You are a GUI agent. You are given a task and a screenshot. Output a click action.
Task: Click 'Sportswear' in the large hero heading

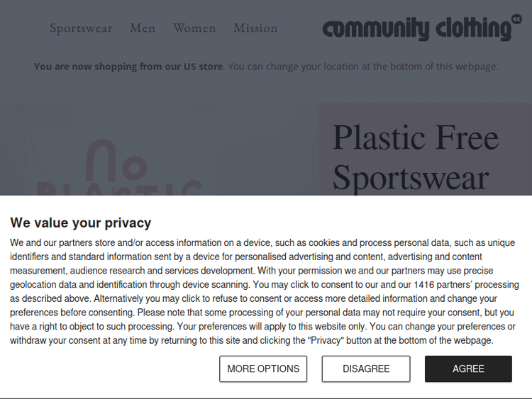411,177
